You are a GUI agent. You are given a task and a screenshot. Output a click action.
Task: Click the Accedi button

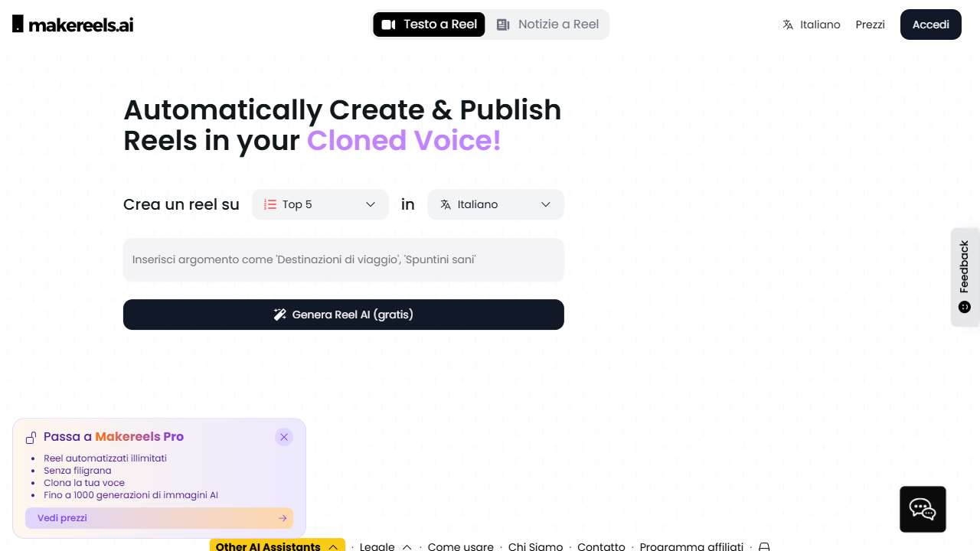point(930,24)
